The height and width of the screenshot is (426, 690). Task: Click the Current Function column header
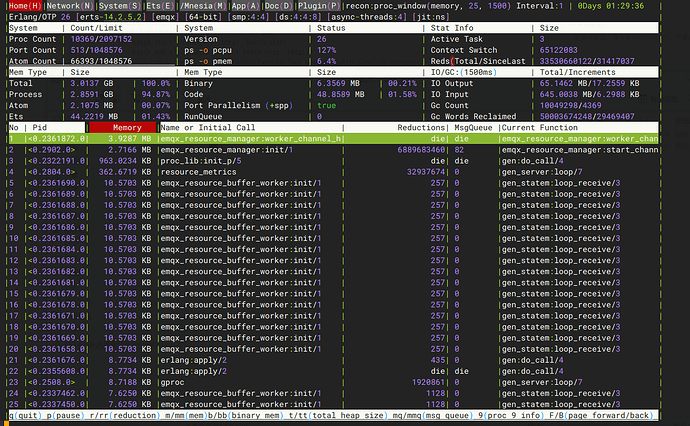540,128
